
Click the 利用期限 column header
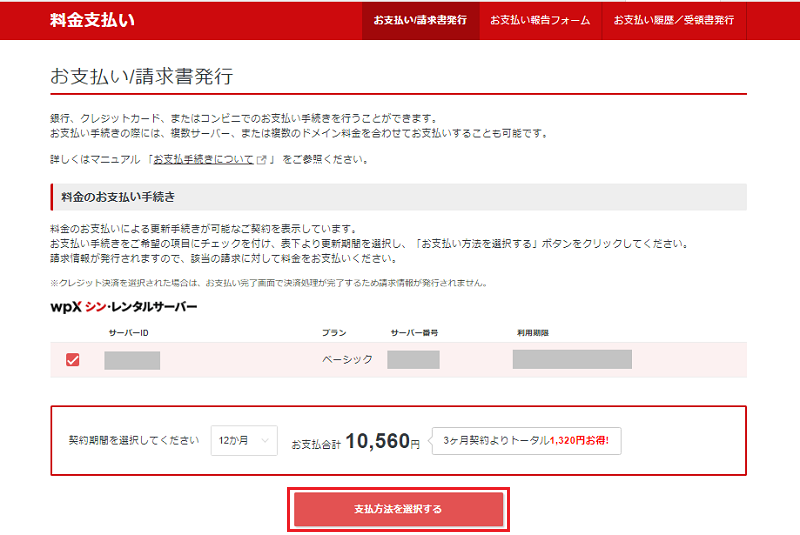coord(533,333)
